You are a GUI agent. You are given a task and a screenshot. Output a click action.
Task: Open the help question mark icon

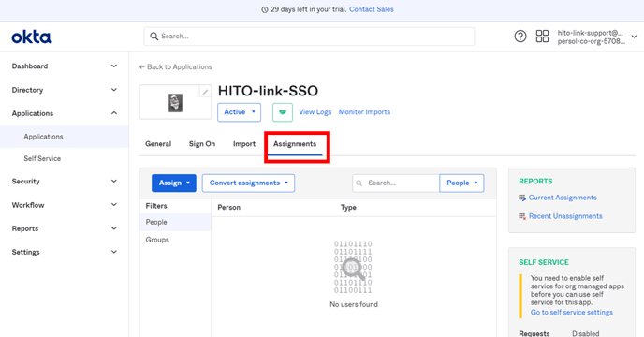(520, 37)
